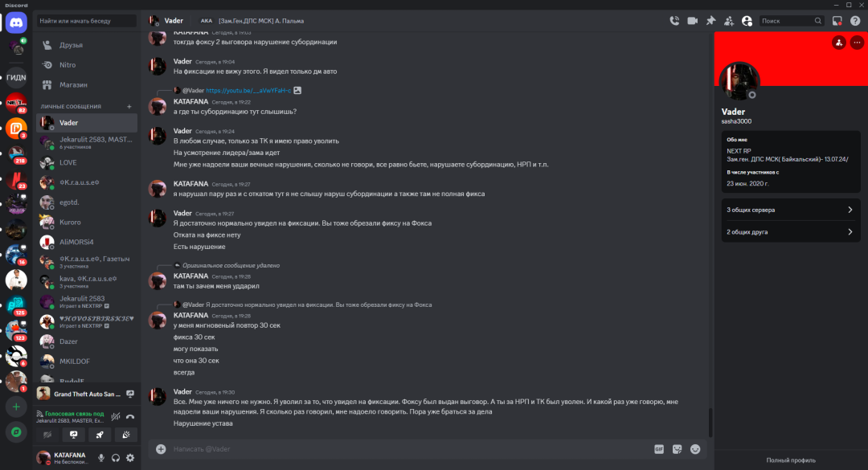Screen dimensions: 868x470
Task: Open the sticker picker
Action: 678,449
